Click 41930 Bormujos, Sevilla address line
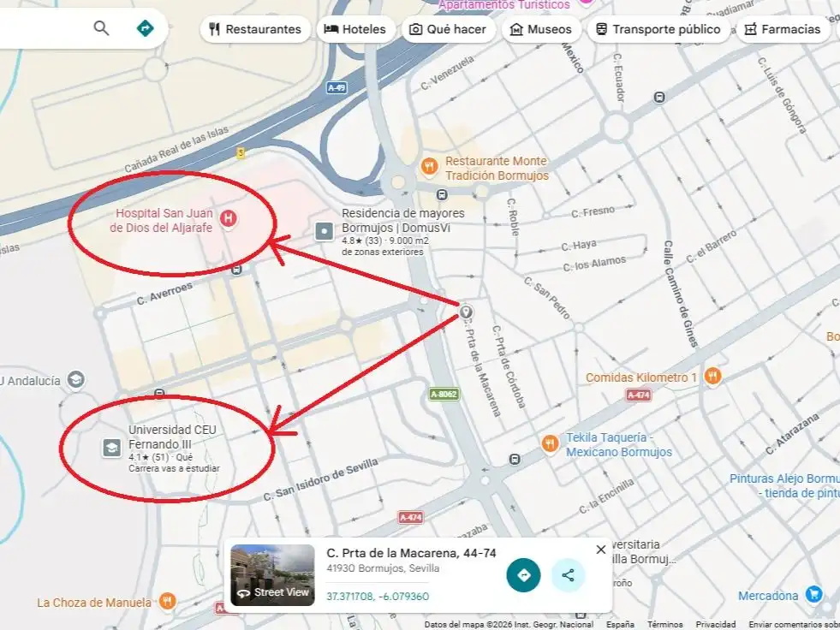 pos(383,568)
